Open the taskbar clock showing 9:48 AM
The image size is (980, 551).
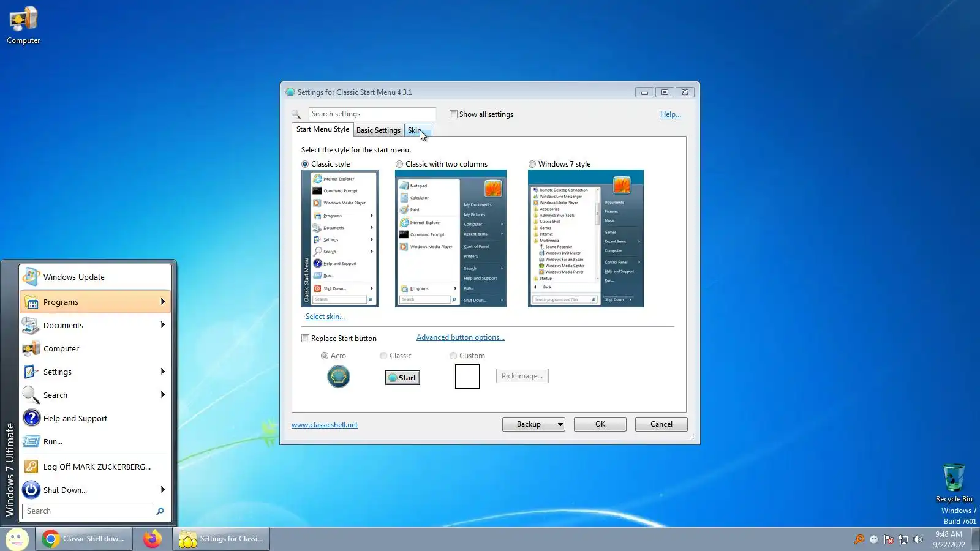tap(949, 539)
